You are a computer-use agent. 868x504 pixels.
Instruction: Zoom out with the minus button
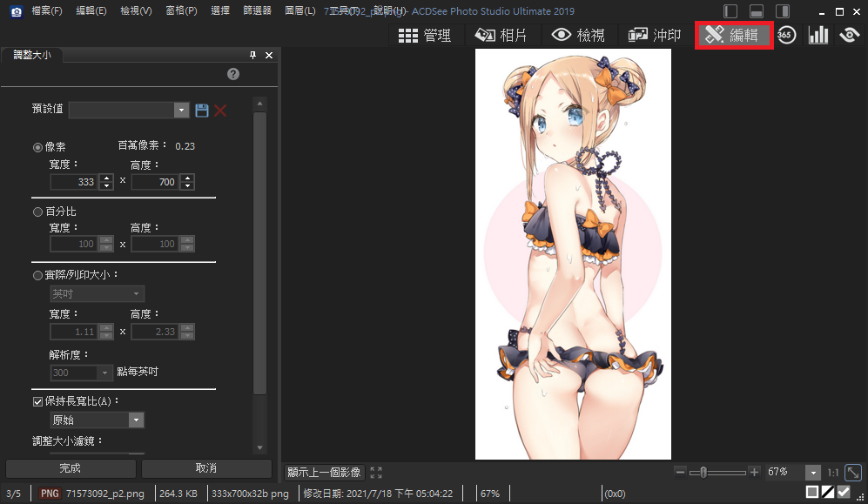pos(680,472)
